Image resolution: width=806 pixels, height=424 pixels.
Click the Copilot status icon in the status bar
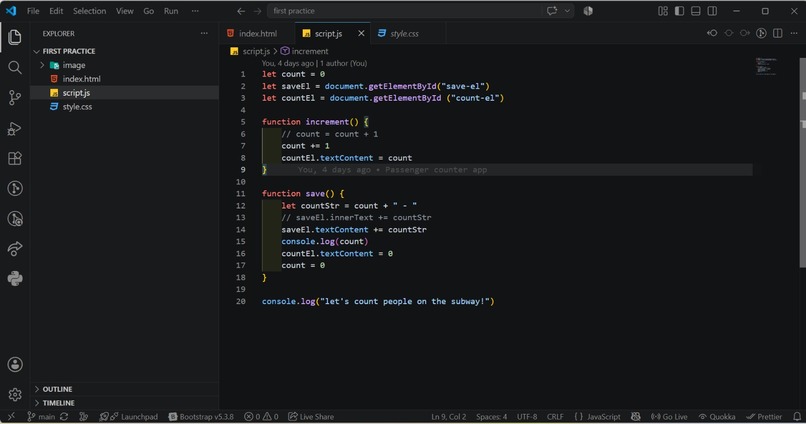pyautogui.click(x=636, y=417)
